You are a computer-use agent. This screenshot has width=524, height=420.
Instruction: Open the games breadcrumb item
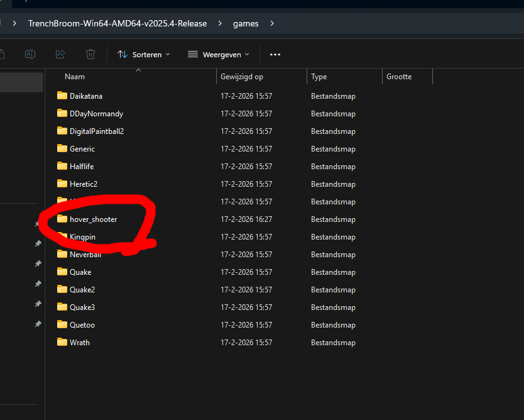tap(246, 23)
